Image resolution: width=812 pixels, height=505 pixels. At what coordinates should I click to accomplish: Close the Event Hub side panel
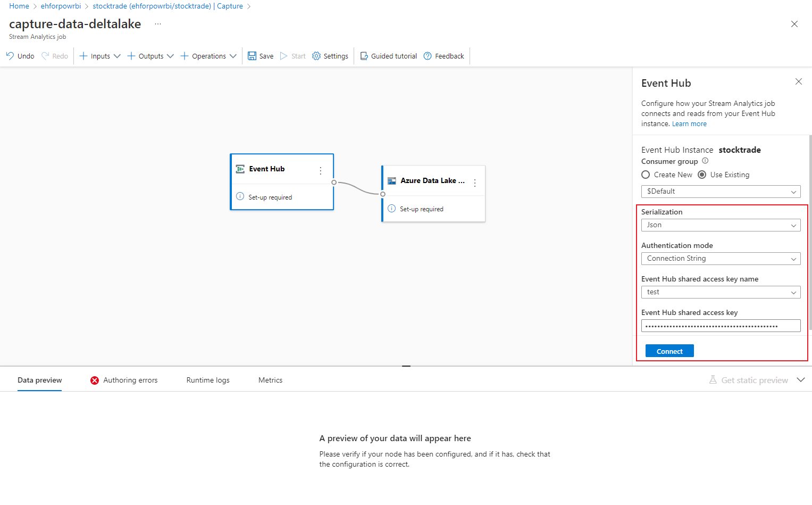point(799,81)
